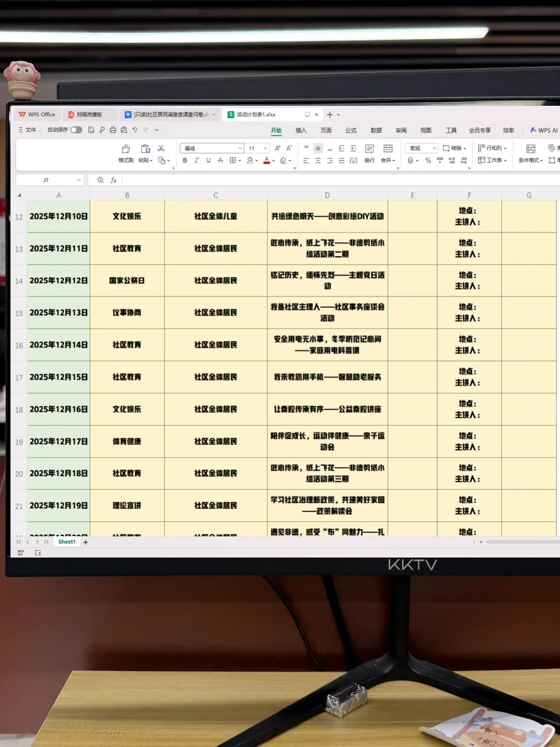Image resolution: width=560 pixels, height=747 pixels.
Task: Click the decrease indent icon
Action: pyautogui.click(x=341, y=148)
